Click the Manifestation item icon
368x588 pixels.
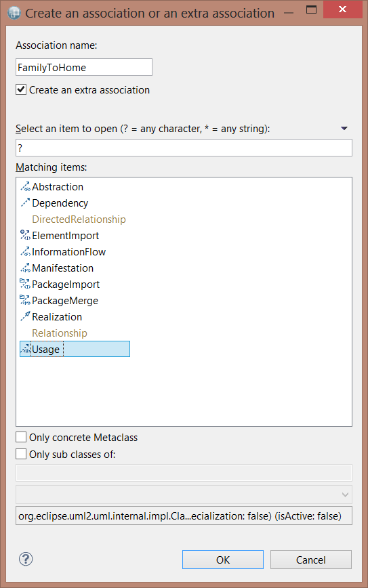point(25,268)
